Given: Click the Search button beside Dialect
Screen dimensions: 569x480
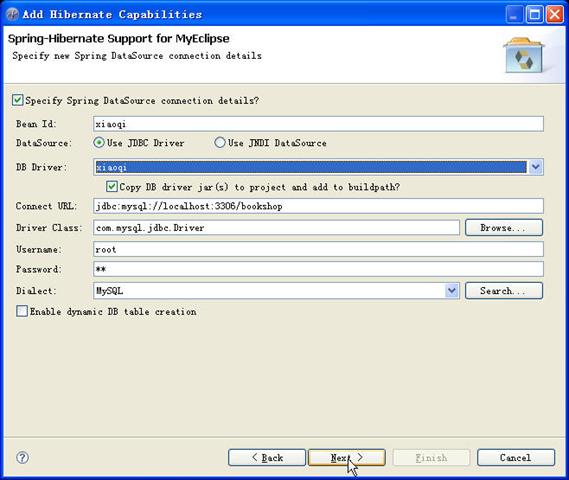Looking at the screenshot, I should pyautogui.click(x=504, y=291).
